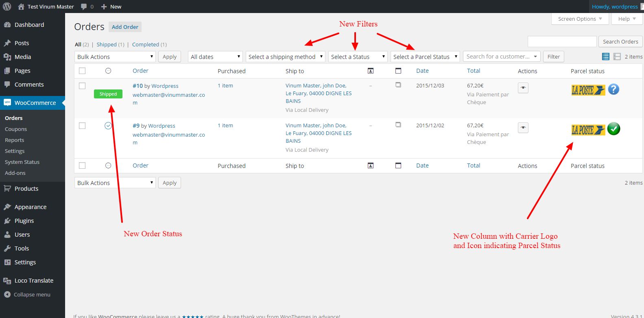Click Search Orders button
The image size is (644, 318).
(620, 41)
